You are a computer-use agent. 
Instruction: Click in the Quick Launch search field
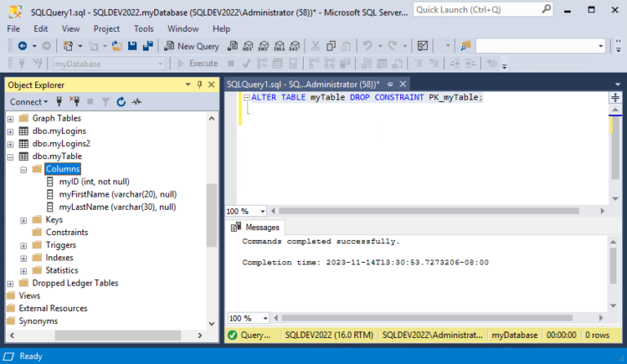pos(482,10)
